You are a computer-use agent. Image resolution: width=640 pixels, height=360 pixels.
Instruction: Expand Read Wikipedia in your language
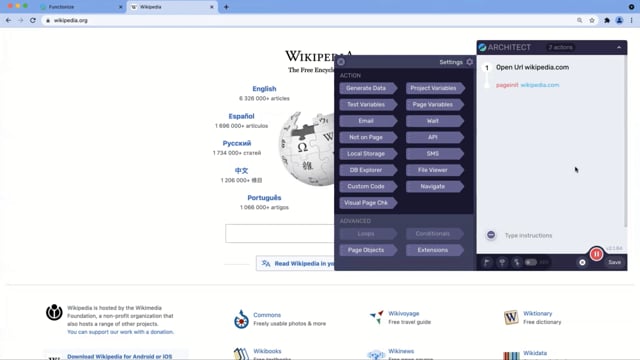pyautogui.click(x=296, y=263)
